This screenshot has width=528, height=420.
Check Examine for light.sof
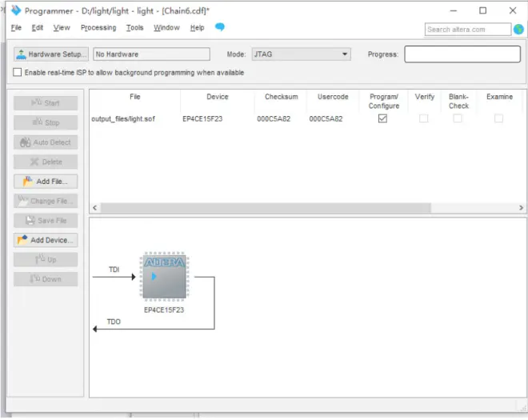point(498,118)
